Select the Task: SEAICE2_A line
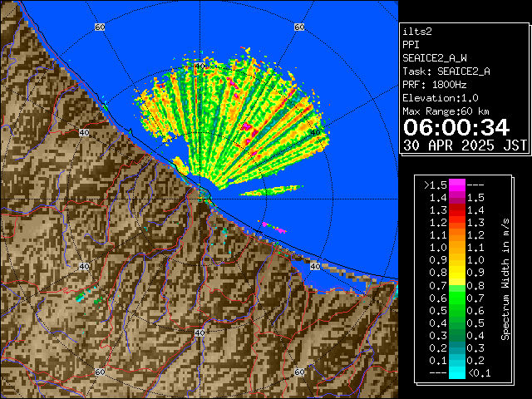This screenshot has height=399, width=532. tap(446, 71)
